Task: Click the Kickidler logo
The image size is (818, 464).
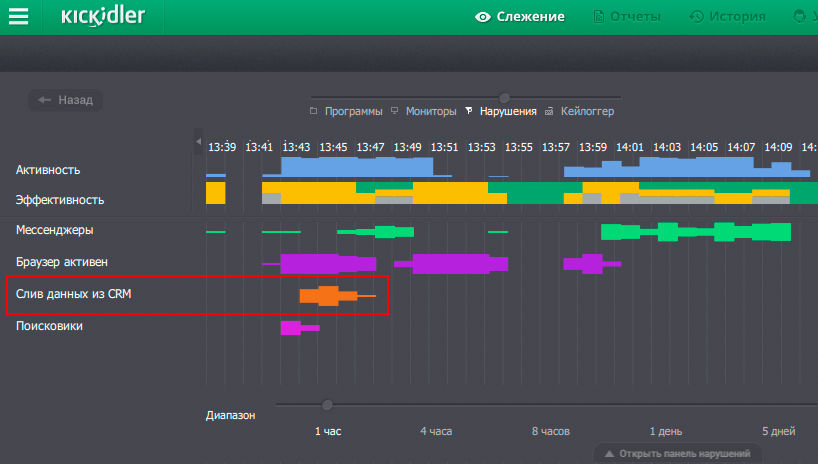Action: pyautogui.click(x=103, y=17)
